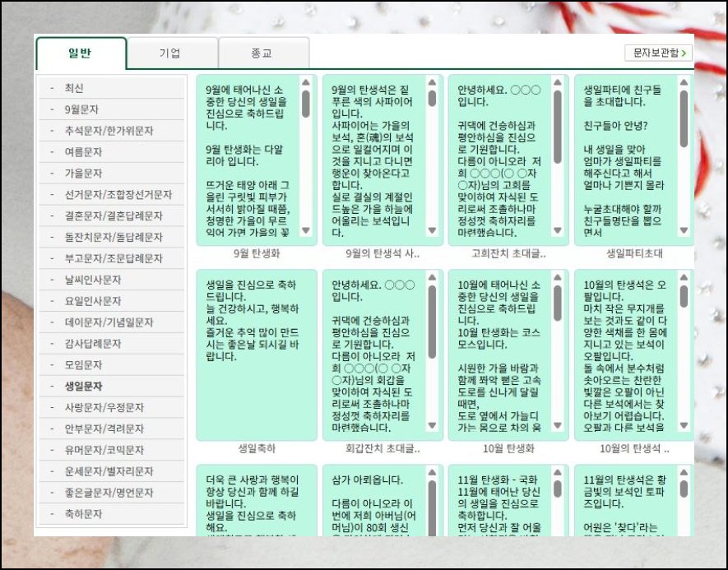
Task: Click scroll-up arrow on 9월의 탄생석 card
Action: [x=432, y=82]
